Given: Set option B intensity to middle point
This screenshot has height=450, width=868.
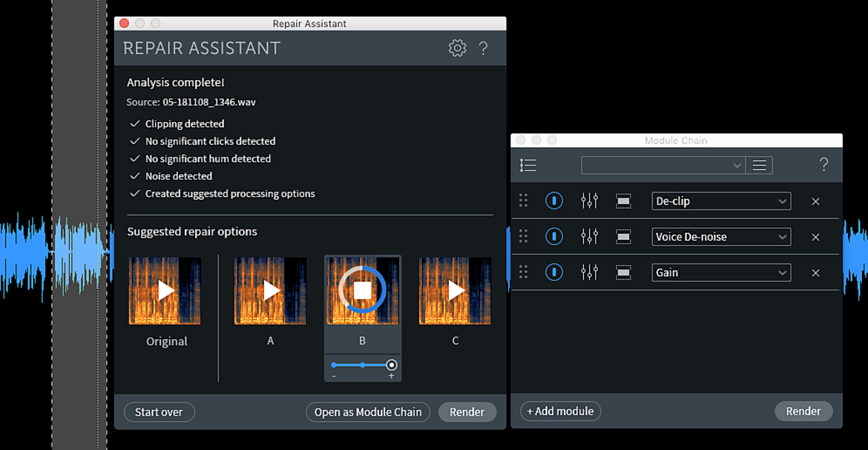Looking at the screenshot, I should [362, 365].
